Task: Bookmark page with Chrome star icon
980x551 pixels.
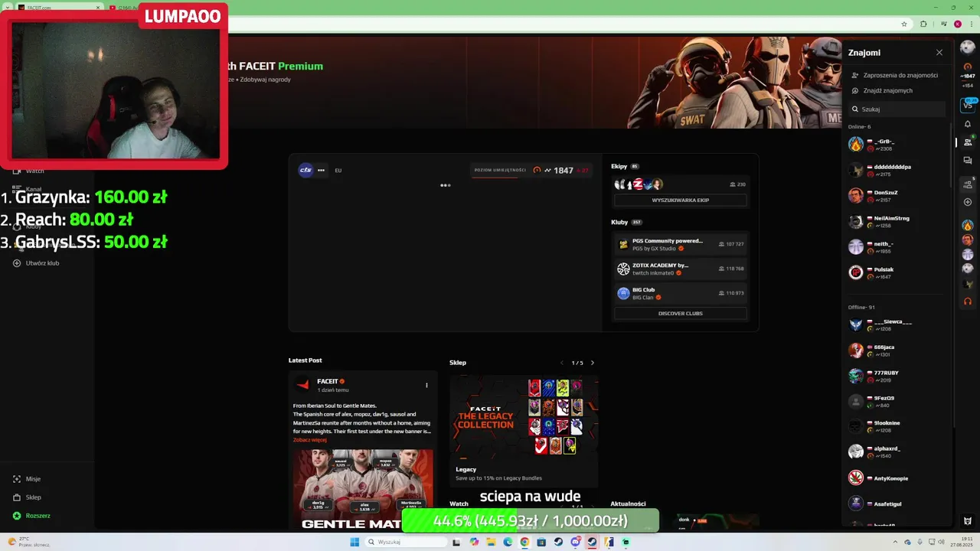Action: coord(903,24)
